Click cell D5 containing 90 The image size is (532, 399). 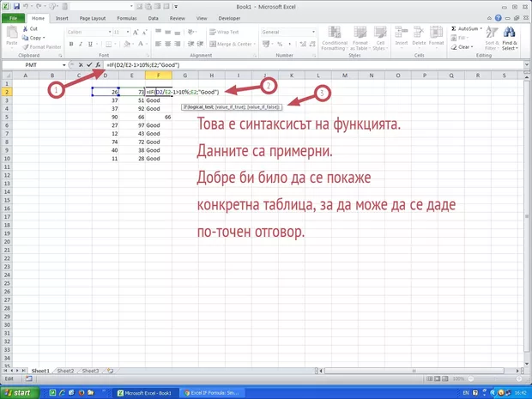click(106, 117)
